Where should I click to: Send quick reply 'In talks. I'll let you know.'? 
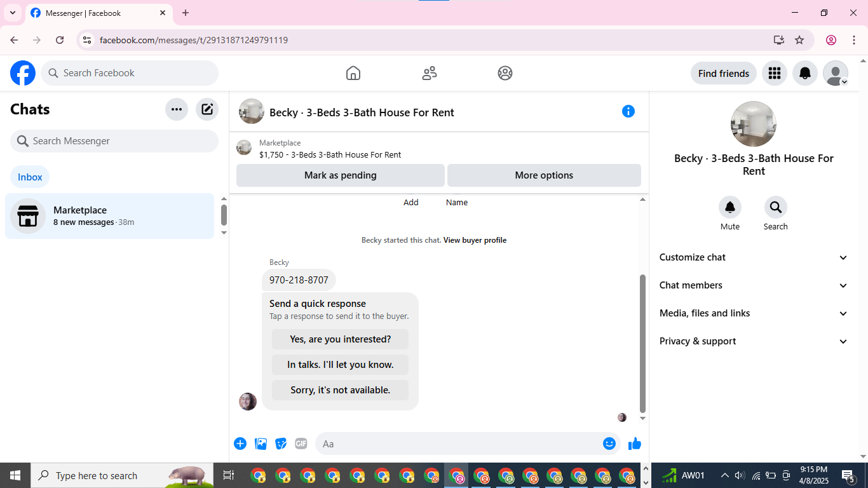click(x=341, y=365)
